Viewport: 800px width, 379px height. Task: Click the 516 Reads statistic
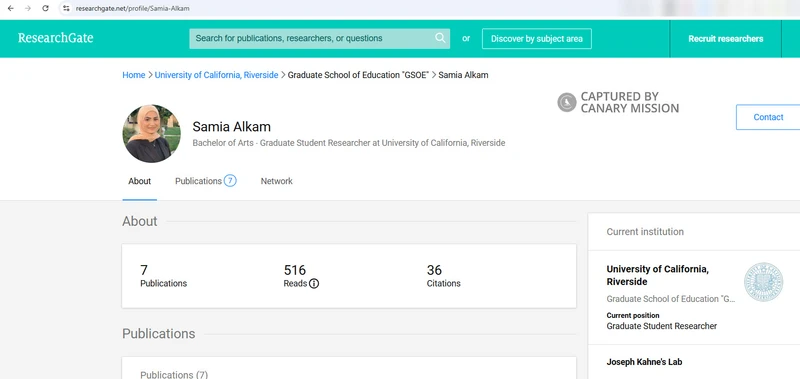301,276
